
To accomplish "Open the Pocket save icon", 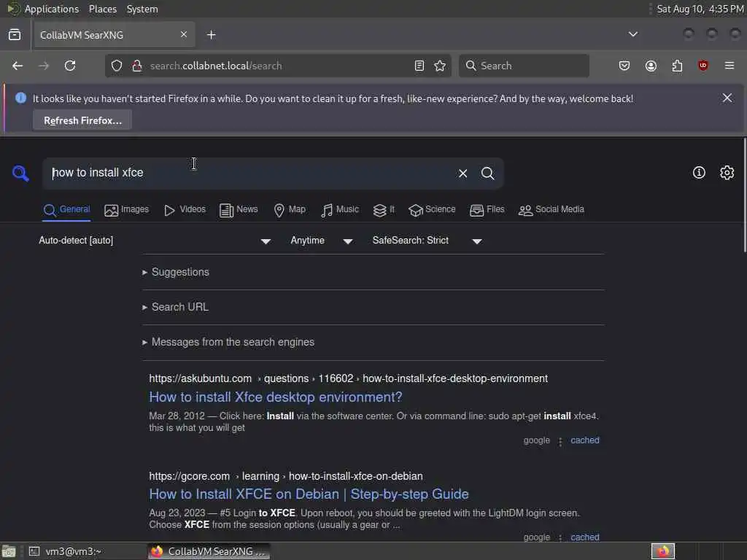I will click(x=624, y=66).
